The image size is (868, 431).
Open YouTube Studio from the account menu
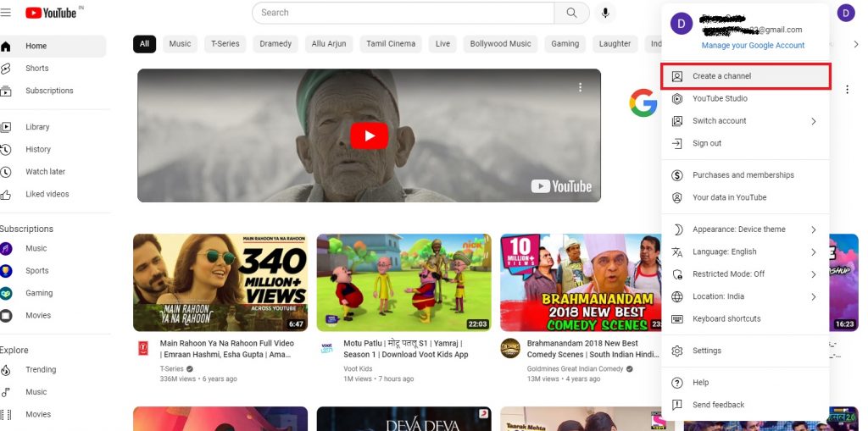(745, 98)
